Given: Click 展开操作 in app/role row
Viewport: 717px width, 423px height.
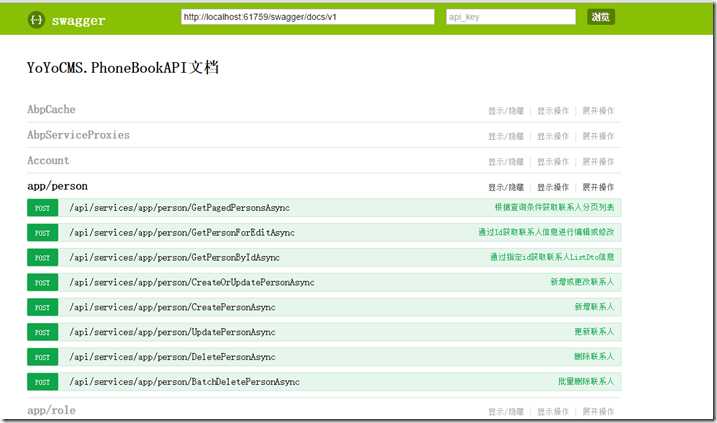Looking at the screenshot, I should [x=598, y=412].
